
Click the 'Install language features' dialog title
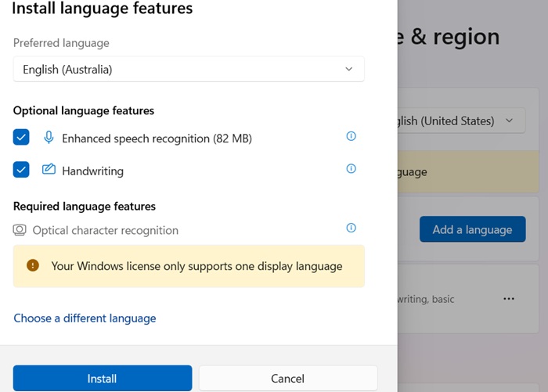(x=103, y=9)
